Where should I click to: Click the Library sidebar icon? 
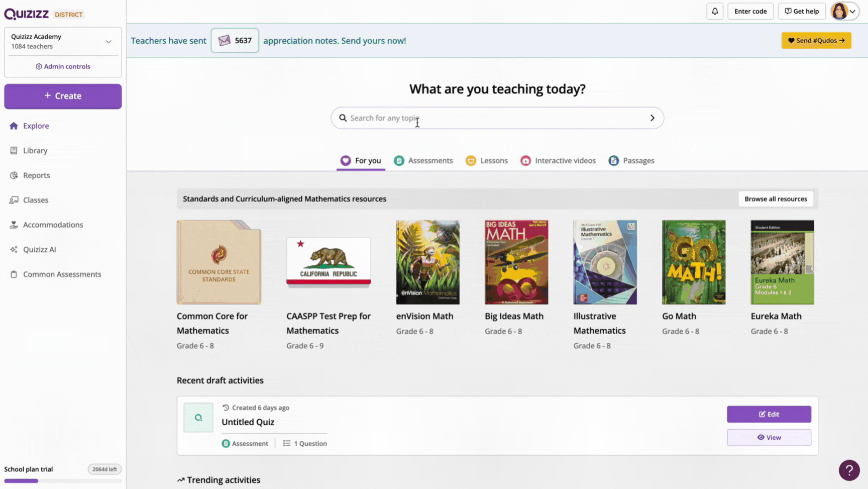(x=14, y=150)
